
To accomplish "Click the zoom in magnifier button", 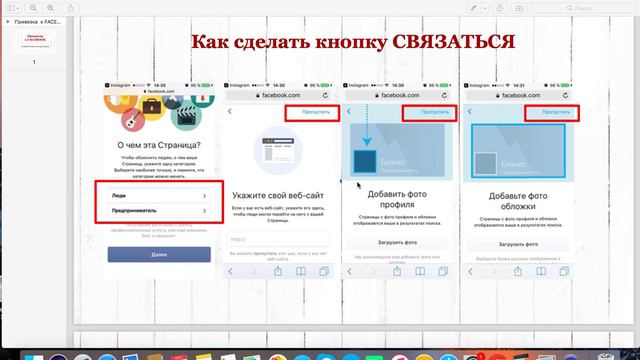I will pos(51,8).
